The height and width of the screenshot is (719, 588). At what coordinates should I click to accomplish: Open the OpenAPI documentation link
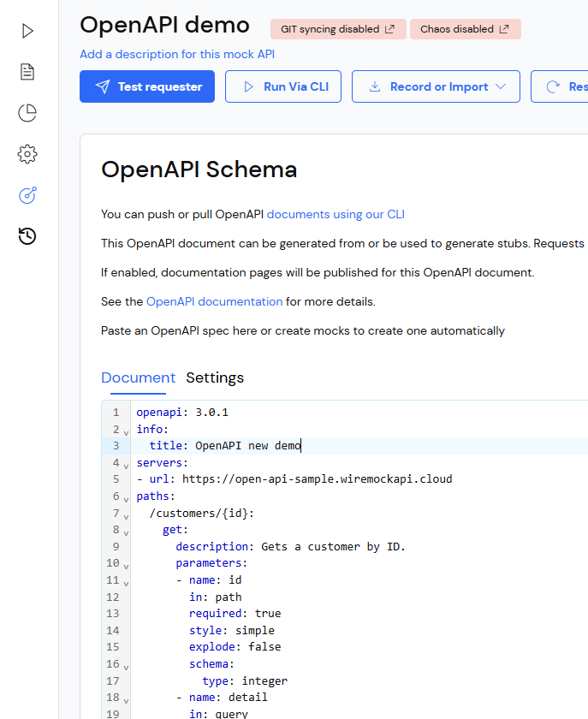pos(213,301)
